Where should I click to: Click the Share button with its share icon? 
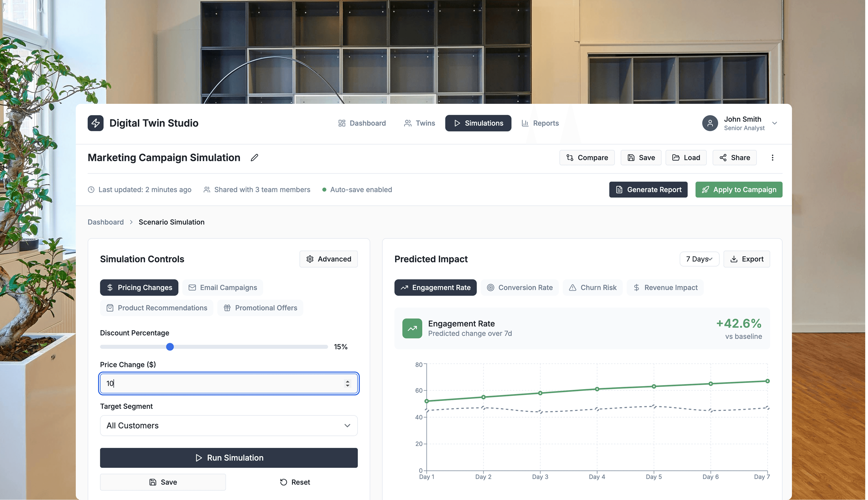coord(734,158)
